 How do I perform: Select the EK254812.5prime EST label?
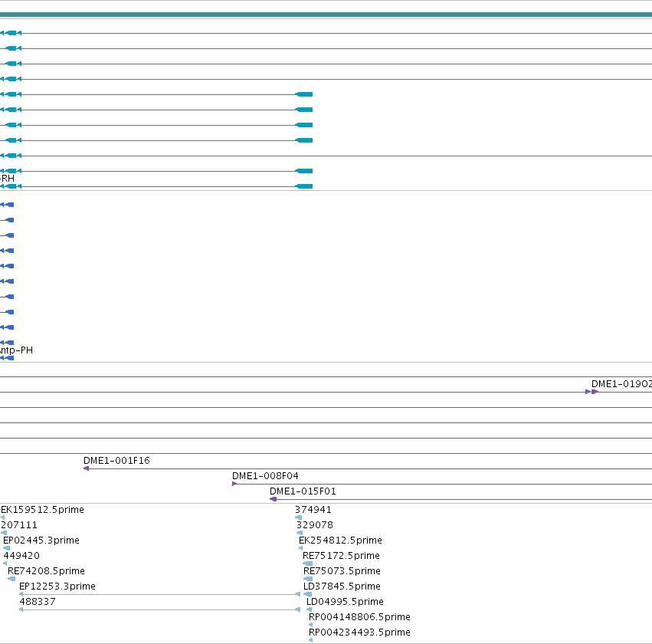(x=340, y=540)
